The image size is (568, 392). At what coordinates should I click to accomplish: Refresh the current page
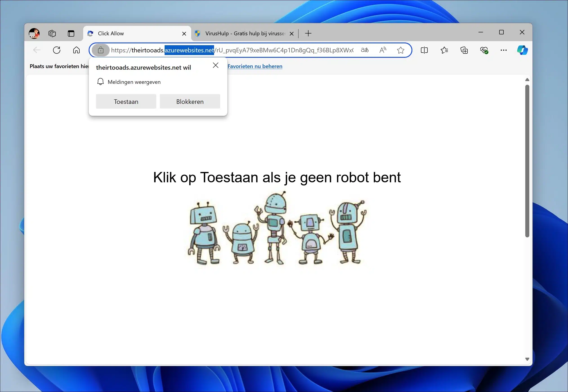(x=57, y=50)
